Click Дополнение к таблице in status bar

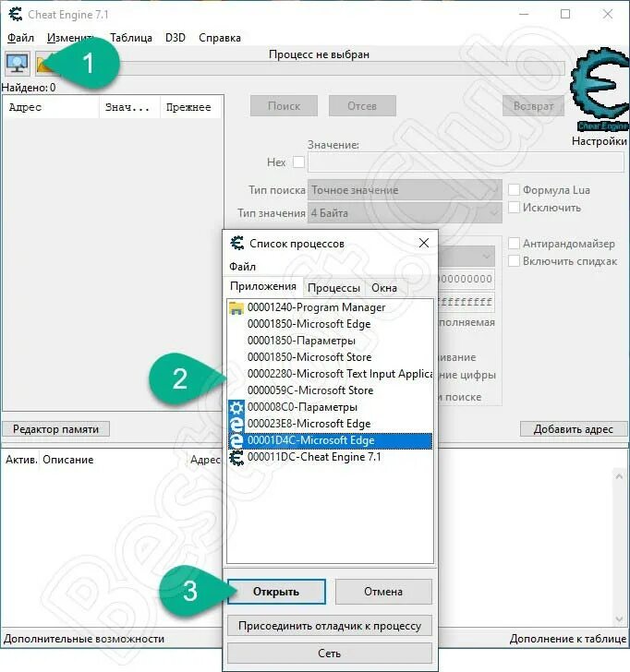click(568, 639)
